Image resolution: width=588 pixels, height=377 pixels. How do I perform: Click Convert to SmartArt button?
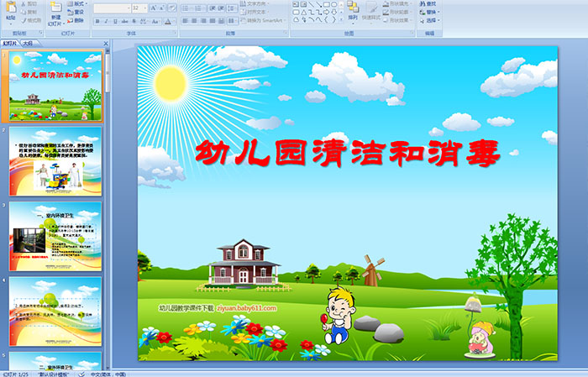263,20
